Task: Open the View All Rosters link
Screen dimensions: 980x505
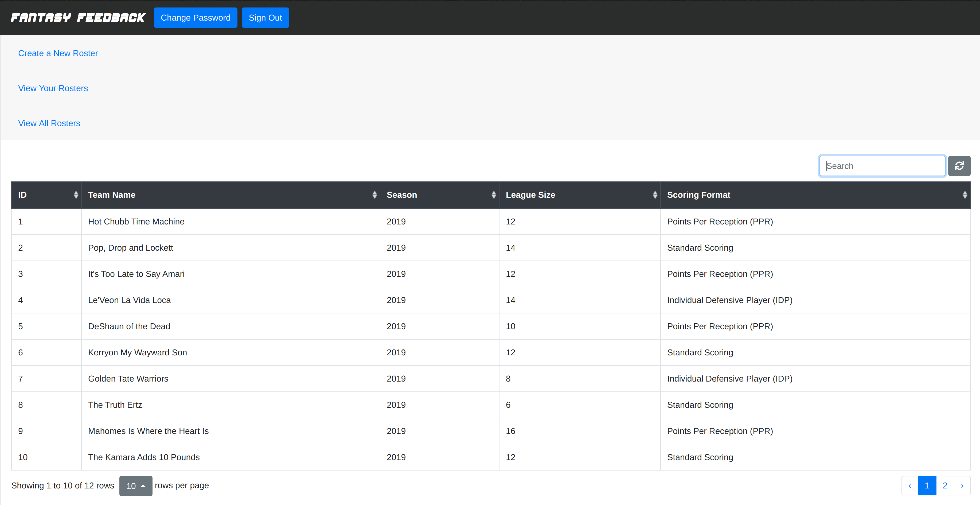Action: pyautogui.click(x=49, y=123)
